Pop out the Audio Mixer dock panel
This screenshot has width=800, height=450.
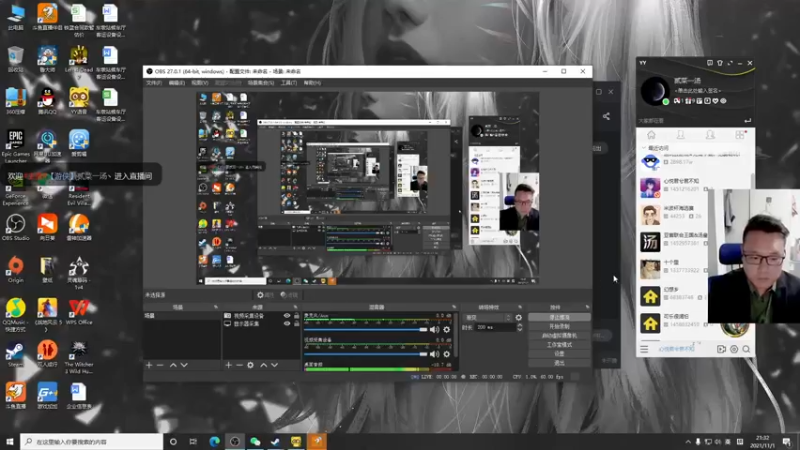pos(454,307)
